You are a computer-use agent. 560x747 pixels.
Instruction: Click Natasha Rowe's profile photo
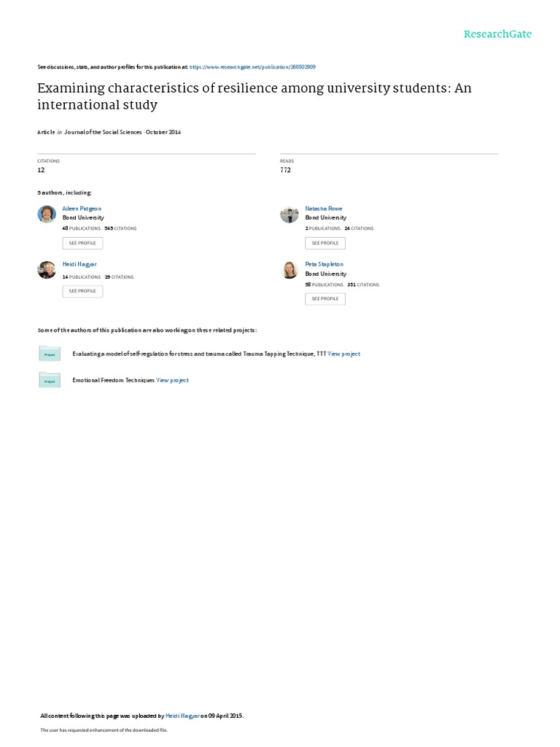pyautogui.click(x=289, y=214)
